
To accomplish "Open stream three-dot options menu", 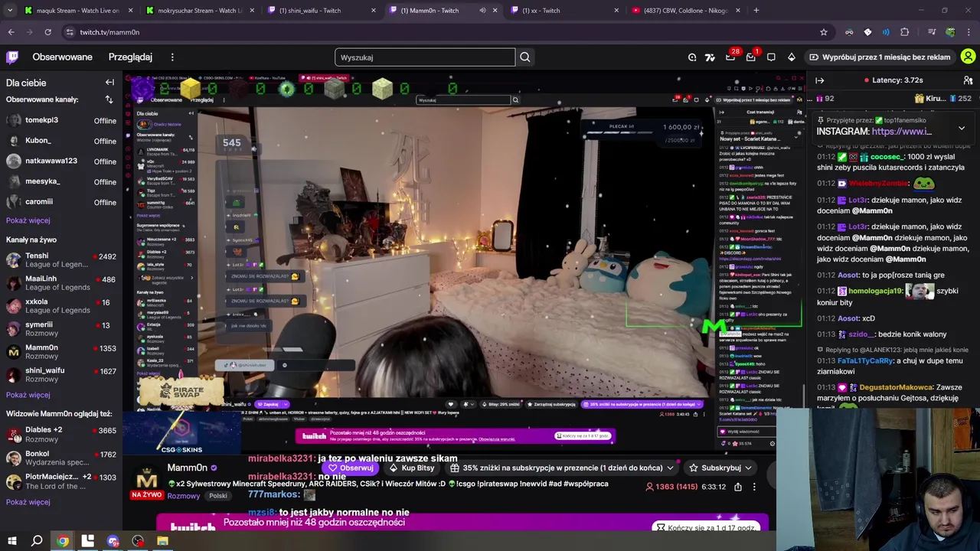I will click(x=754, y=487).
